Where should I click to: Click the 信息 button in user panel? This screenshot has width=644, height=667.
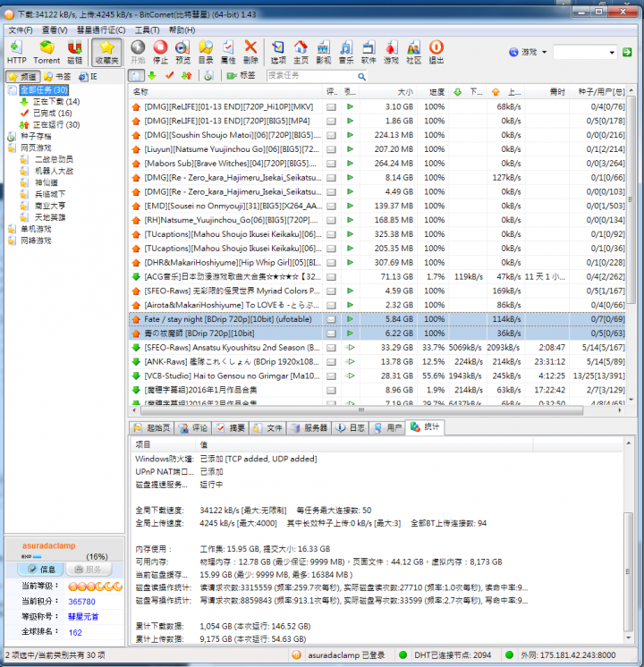coord(41,570)
